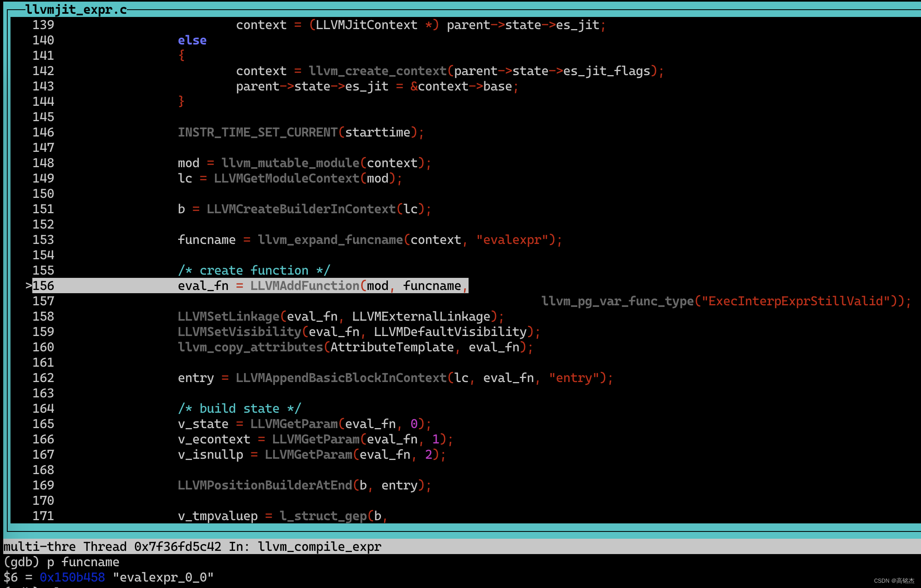Click llvm_copy_attributes on line 160
The height and width of the screenshot is (588, 921).
250,347
